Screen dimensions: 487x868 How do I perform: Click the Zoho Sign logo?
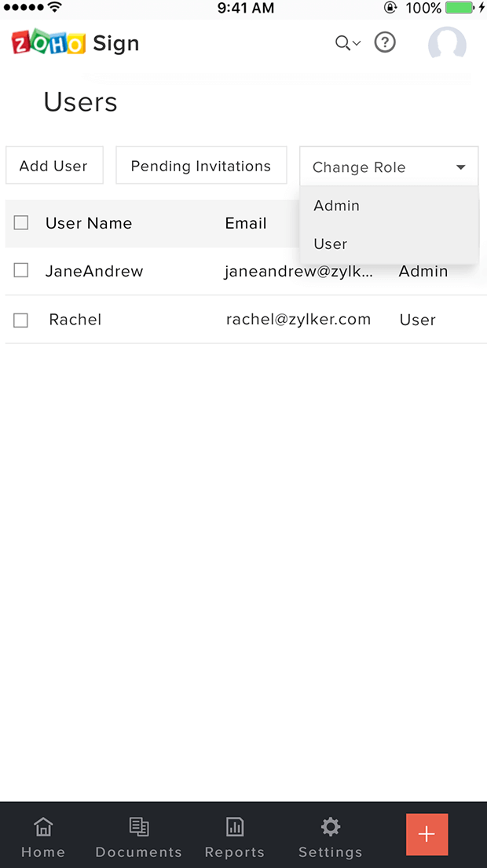tap(75, 43)
